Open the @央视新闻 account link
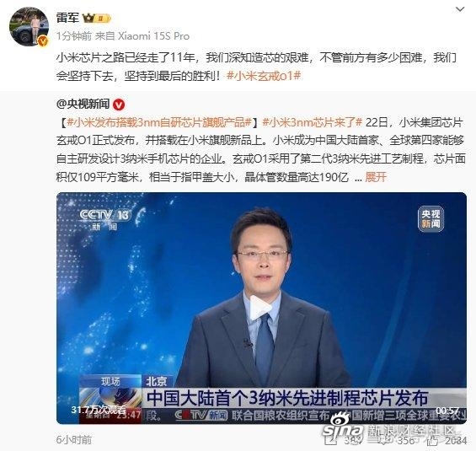 [x=83, y=105]
